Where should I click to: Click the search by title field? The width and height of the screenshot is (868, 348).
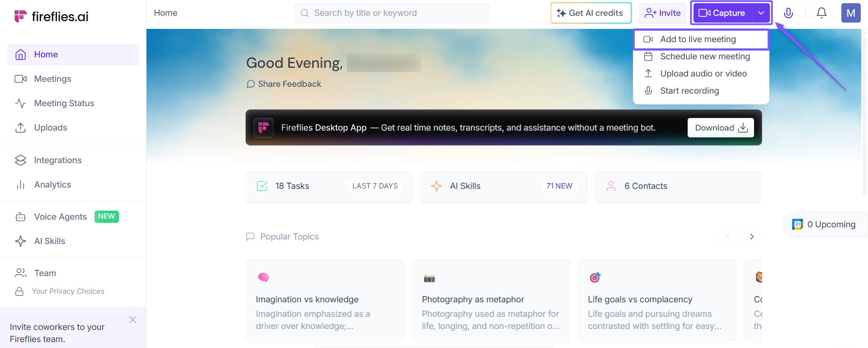[392, 13]
